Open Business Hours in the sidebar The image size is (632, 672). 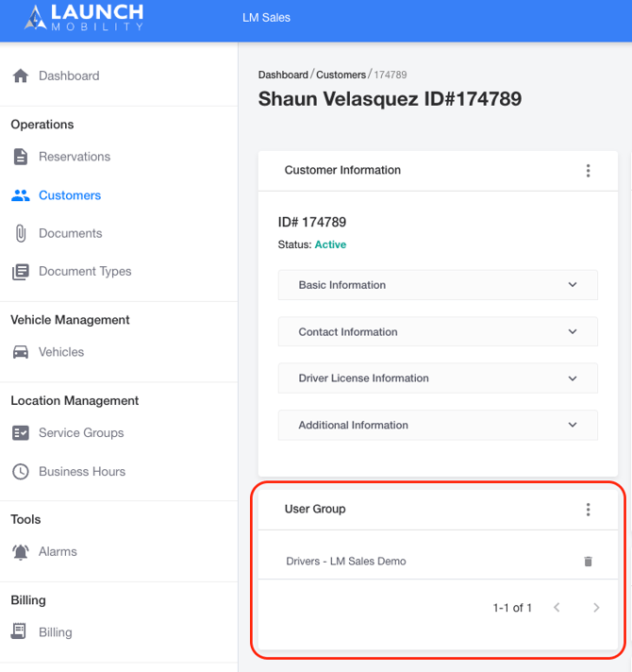(x=81, y=472)
